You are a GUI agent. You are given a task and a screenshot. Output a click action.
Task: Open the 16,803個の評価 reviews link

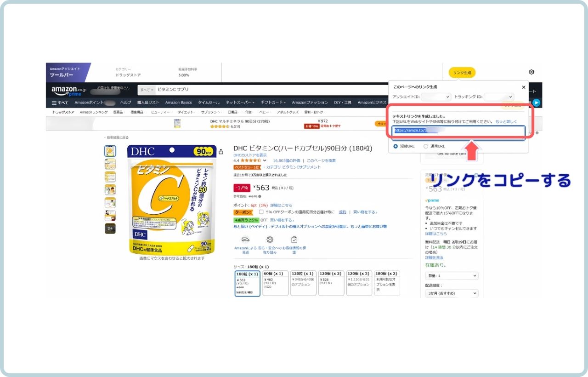point(286,160)
